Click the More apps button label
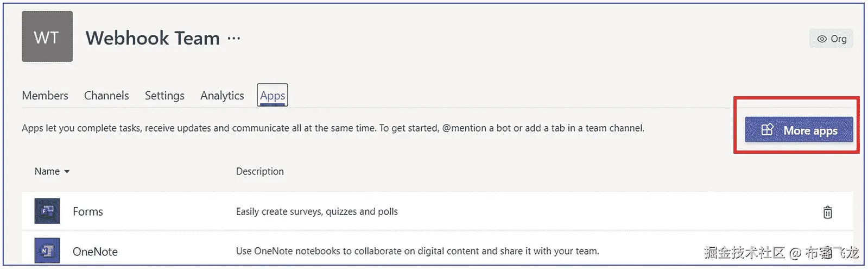 click(810, 130)
